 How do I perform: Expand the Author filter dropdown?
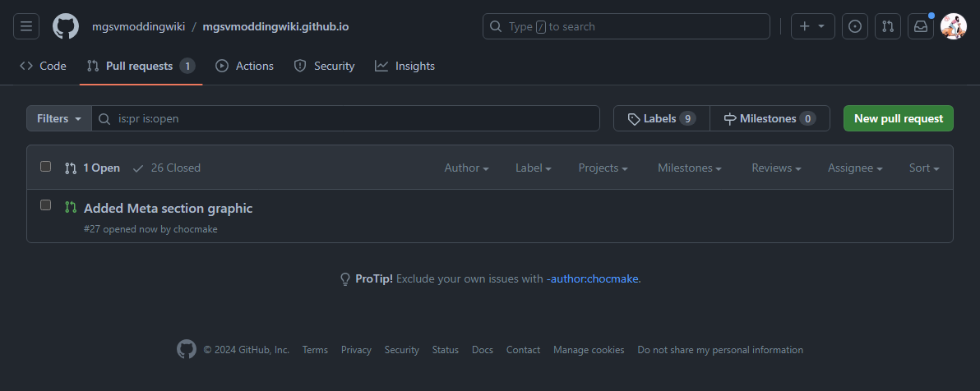coord(466,168)
